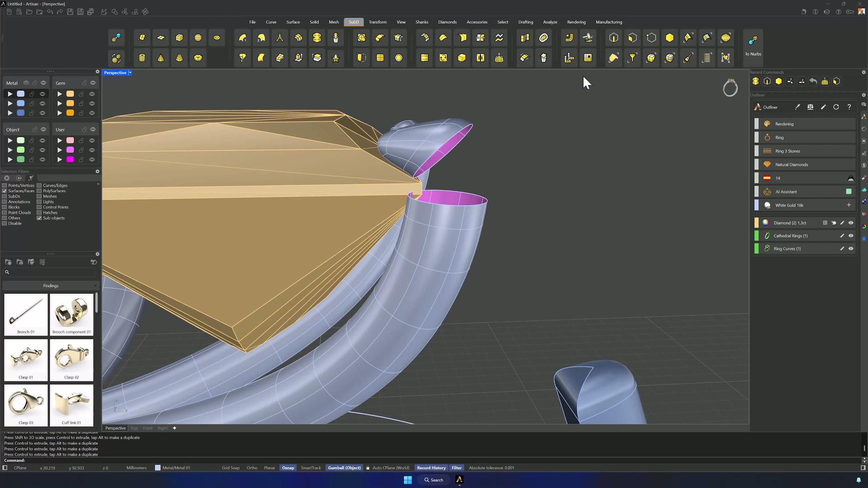Edit the Ring Curves (1) pencil icon

pos(842,249)
